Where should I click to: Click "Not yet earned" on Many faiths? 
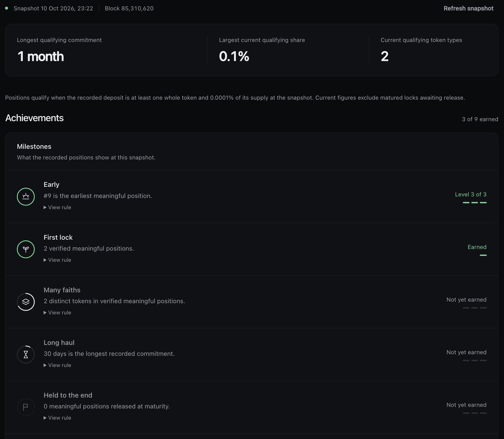point(467,300)
